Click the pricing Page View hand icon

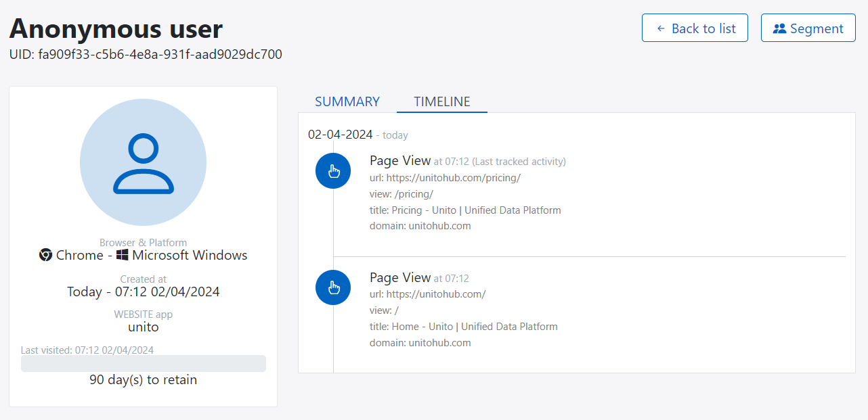coord(333,171)
